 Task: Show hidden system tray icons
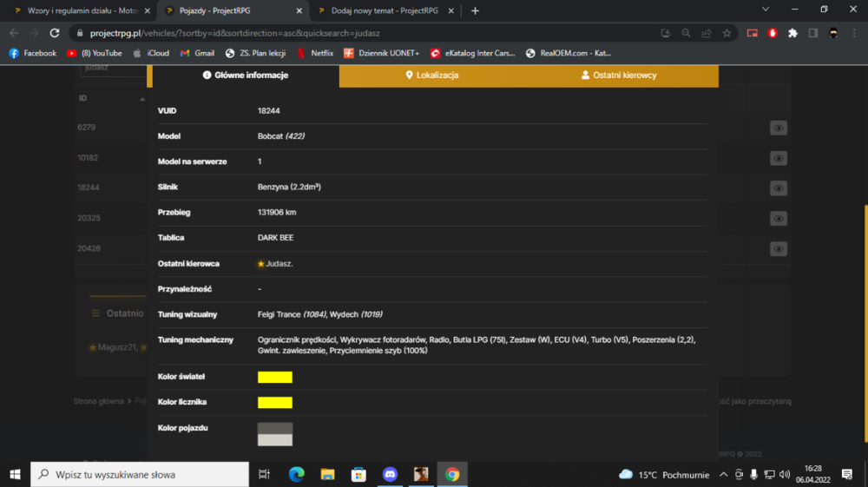click(x=724, y=474)
